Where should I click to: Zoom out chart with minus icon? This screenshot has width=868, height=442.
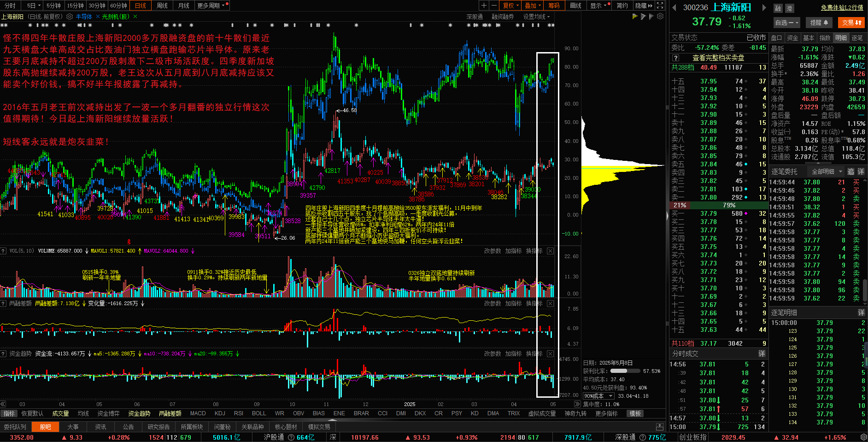click(494, 6)
